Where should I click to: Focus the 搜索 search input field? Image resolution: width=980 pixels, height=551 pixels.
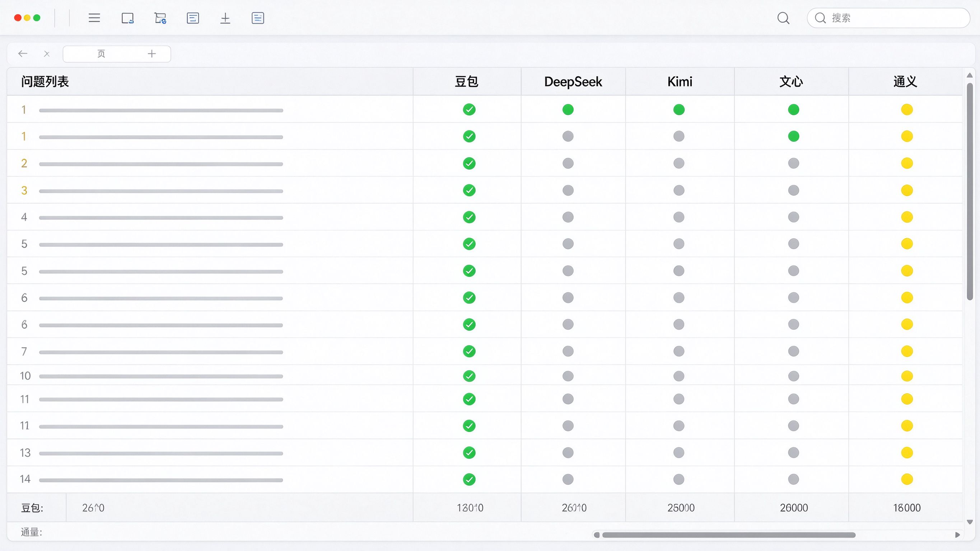888,18
